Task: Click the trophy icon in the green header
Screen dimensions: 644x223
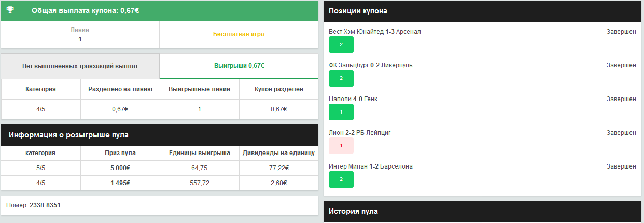Action: click(11, 10)
